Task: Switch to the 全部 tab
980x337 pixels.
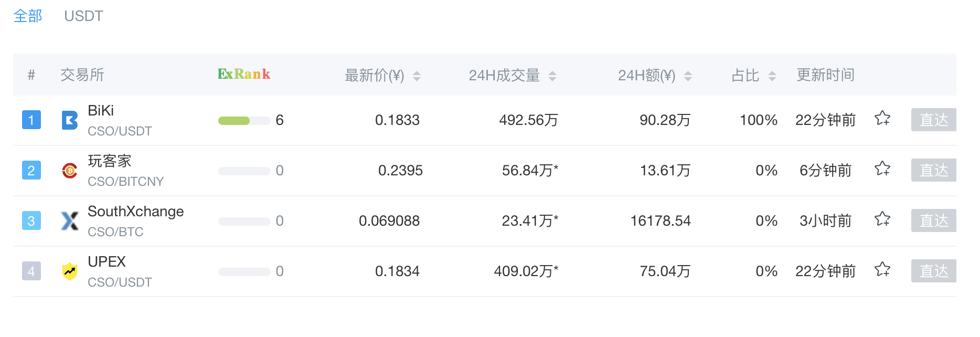Action: 28,16
